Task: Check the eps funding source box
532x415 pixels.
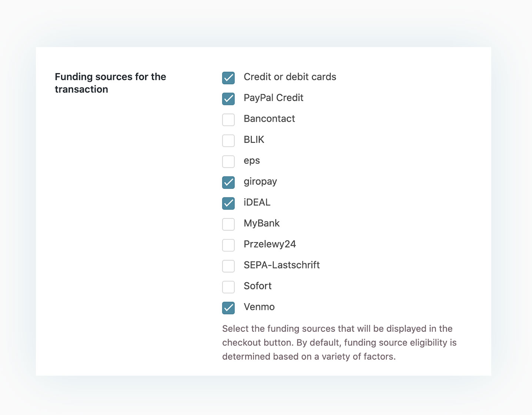Action: [x=228, y=162]
